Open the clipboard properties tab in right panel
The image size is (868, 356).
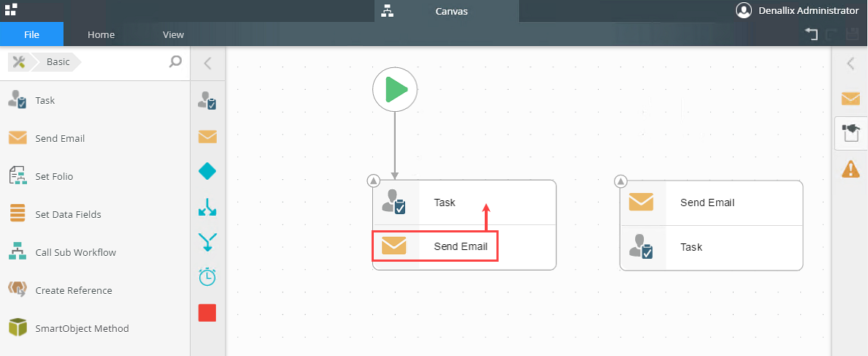point(850,133)
